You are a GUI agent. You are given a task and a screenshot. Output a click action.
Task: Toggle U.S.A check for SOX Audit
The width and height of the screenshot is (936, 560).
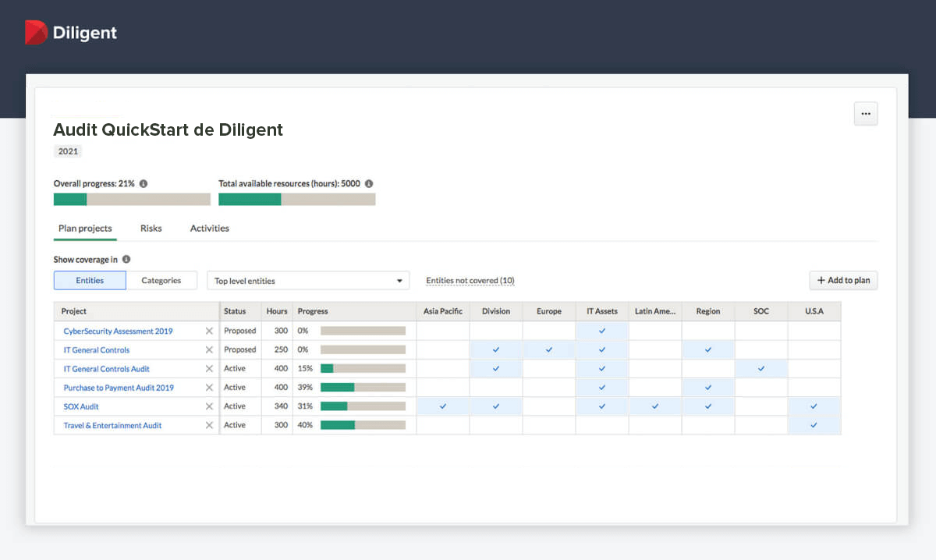tap(814, 406)
